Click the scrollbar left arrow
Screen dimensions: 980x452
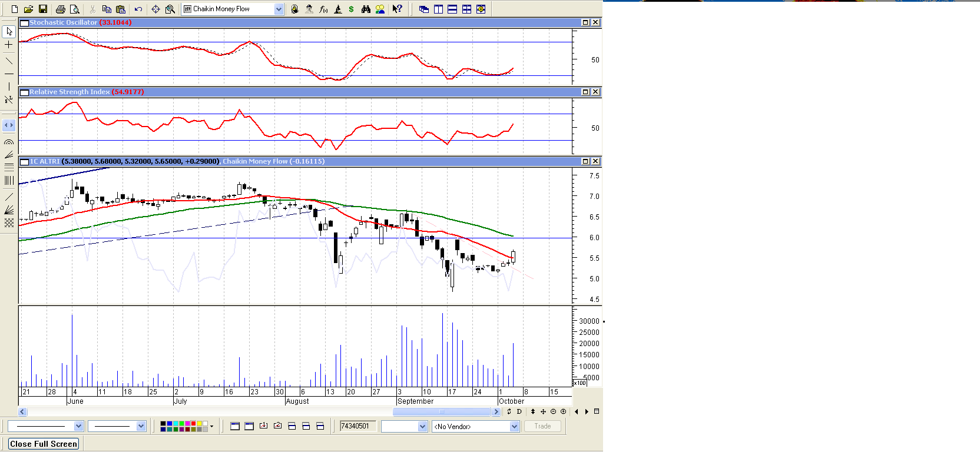pyautogui.click(x=22, y=412)
